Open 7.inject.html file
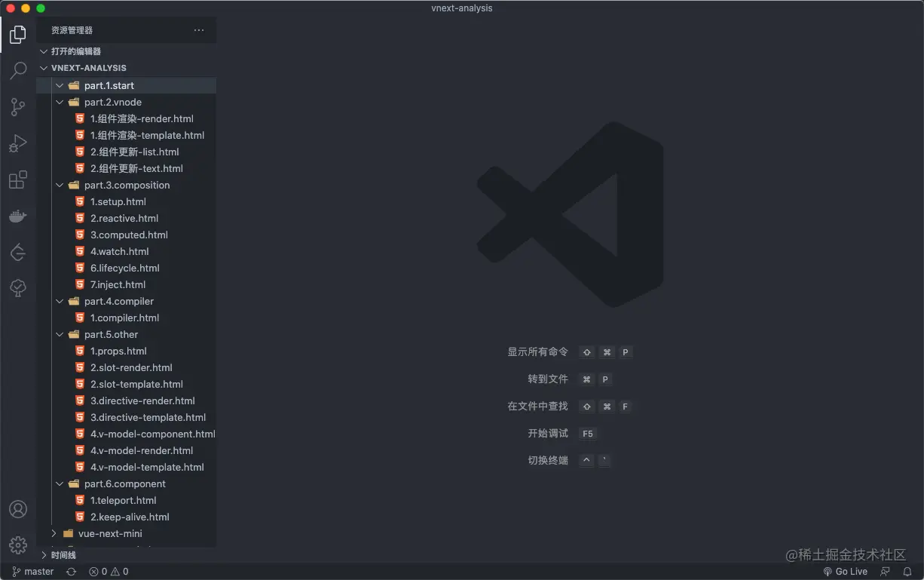924x580 pixels. coord(127,284)
